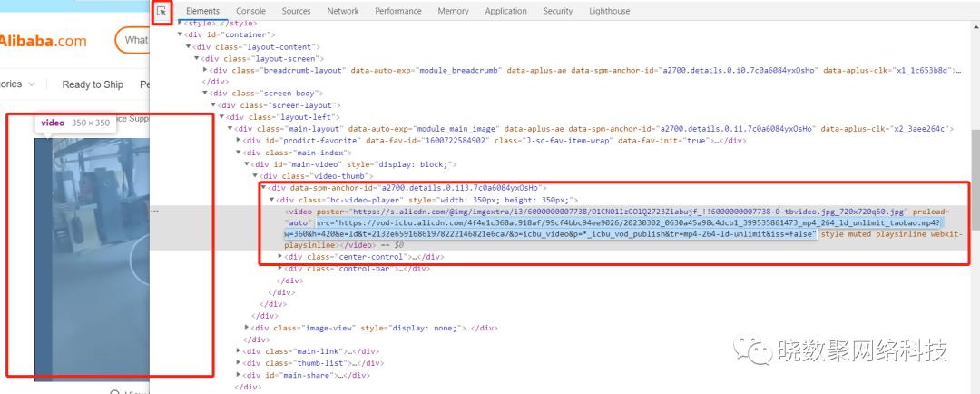Open the Sources tab
This screenshot has height=394, width=980.
point(296,11)
